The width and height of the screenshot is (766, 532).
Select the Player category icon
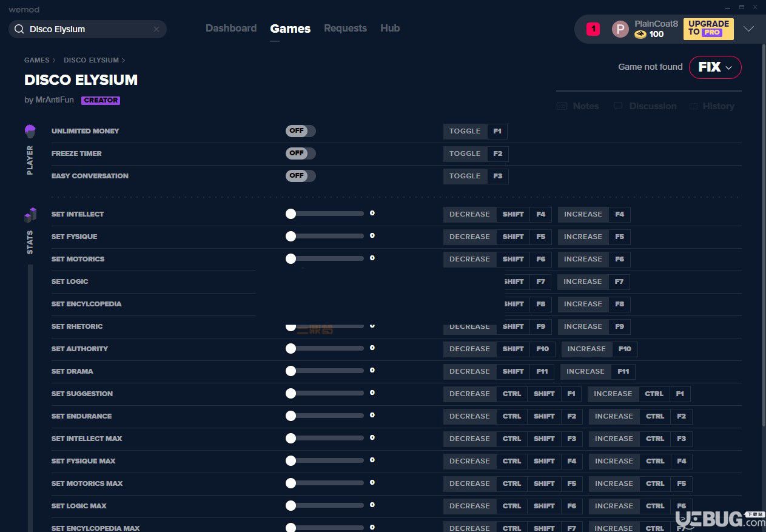tap(30, 131)
